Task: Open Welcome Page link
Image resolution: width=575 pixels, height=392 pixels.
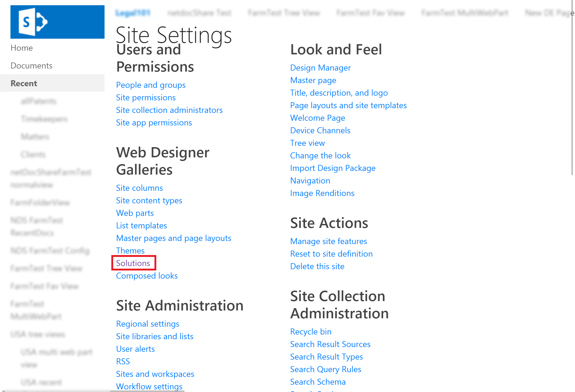Action: 318,118
